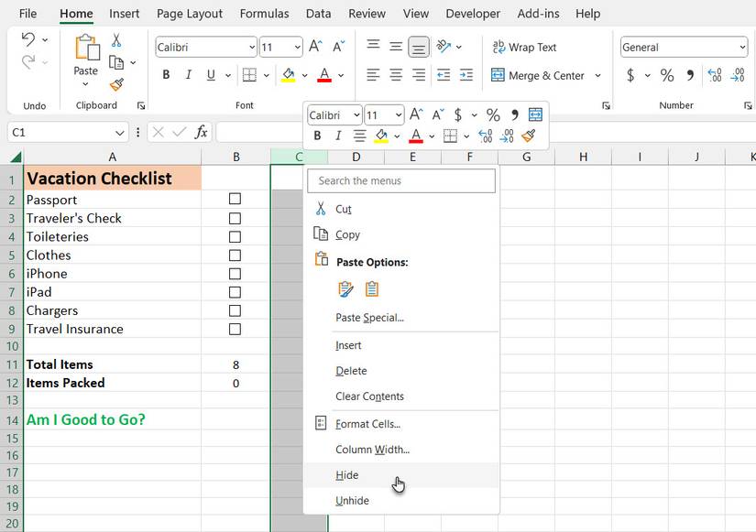Screen dimensions: 756x532
Task: Apply the mini toolbar yellow Fill Color
Action: click(381, 136)
